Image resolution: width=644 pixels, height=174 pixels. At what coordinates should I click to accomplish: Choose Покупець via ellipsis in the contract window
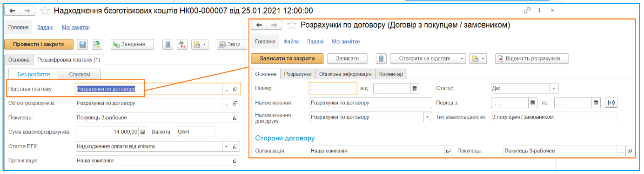pos(621,151)
